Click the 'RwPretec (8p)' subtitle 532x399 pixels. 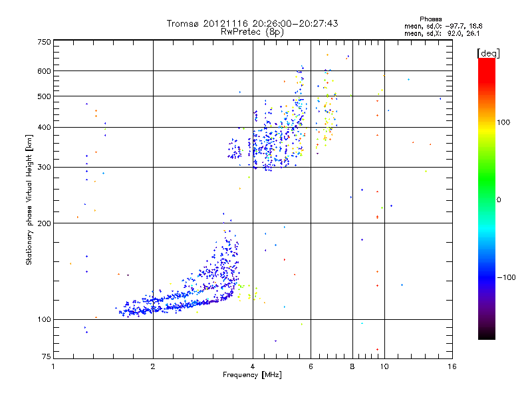(x=252, y=32)
